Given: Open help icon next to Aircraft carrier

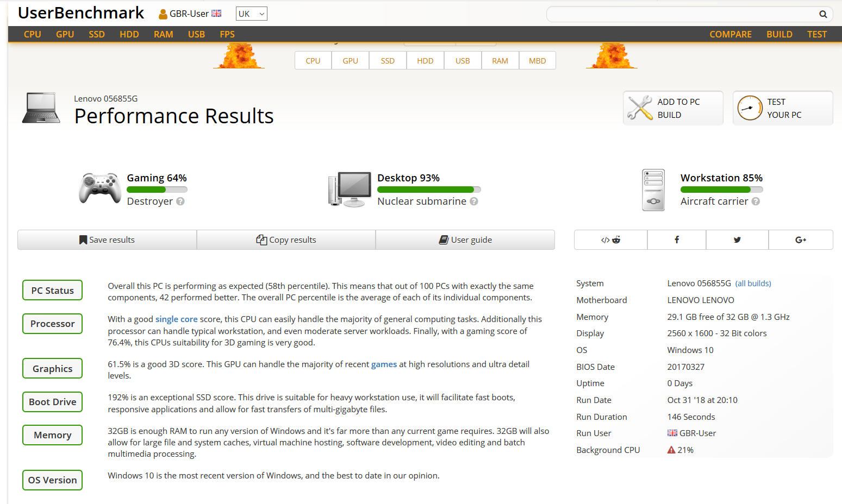Looking at the screenshot, I should click(756, 201).
